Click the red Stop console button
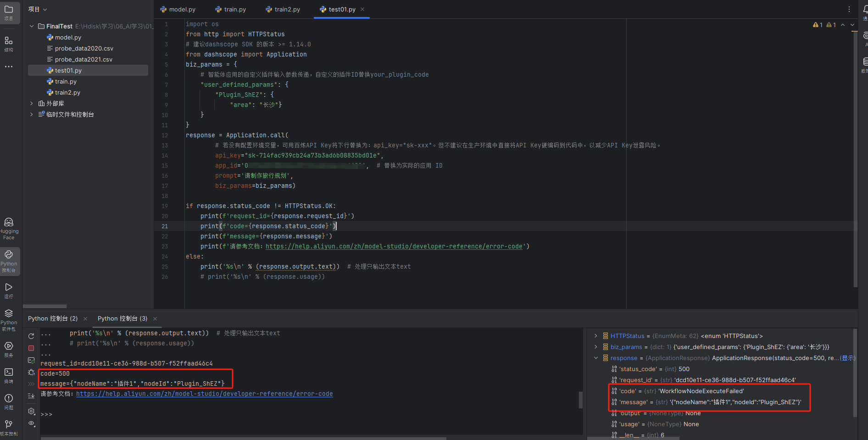Viewport: 868px width, 440px height. pos(31,348)
